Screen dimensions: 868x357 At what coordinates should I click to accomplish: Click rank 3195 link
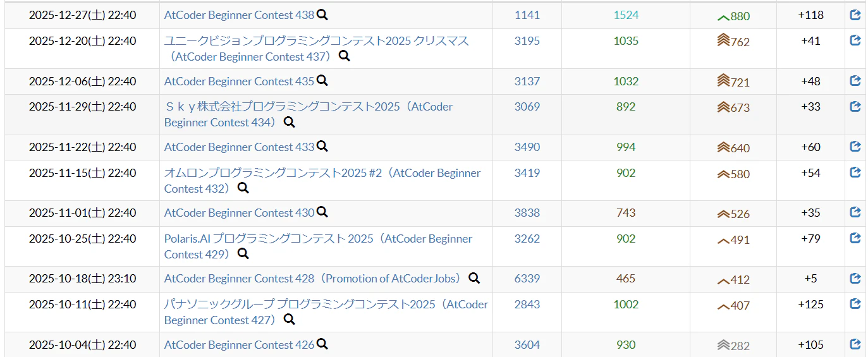pyautogui.click(x=527, y=40)
